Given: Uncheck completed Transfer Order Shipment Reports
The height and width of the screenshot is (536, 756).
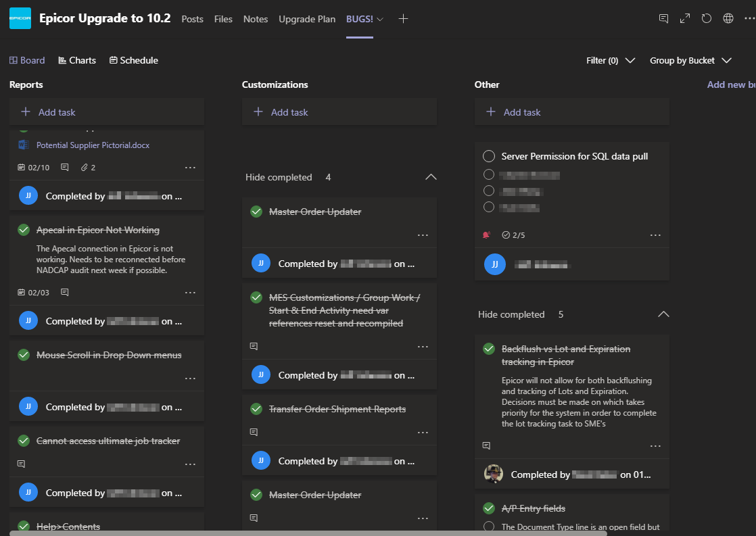Looking at the screenshot, I should point(256,409).
